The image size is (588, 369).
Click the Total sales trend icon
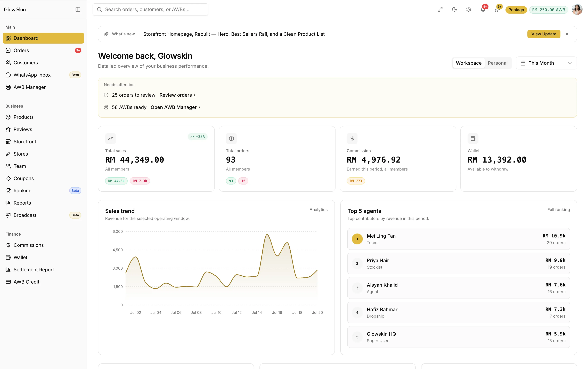click(x=110, y=139)
